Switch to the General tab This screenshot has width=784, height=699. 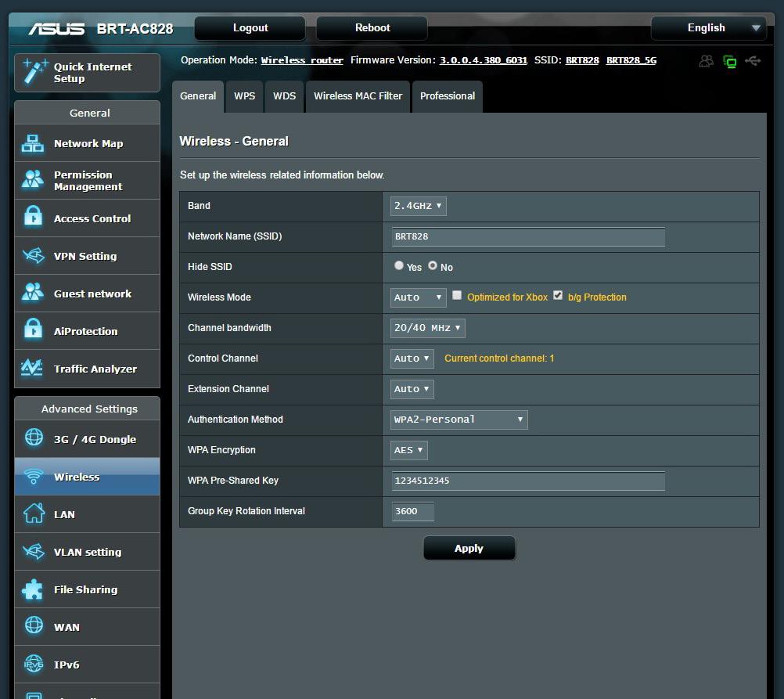198,96
